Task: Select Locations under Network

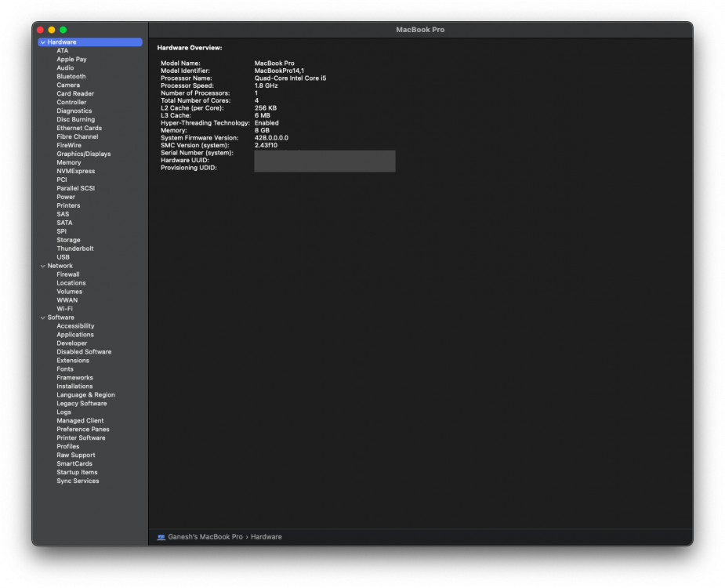Action: point(71,283)
